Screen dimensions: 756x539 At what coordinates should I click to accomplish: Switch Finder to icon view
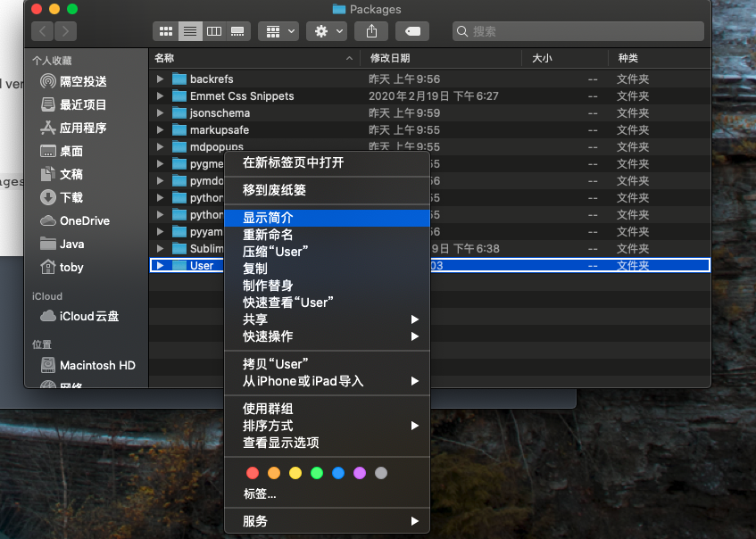pyautogui.click(x=166, y=31)
